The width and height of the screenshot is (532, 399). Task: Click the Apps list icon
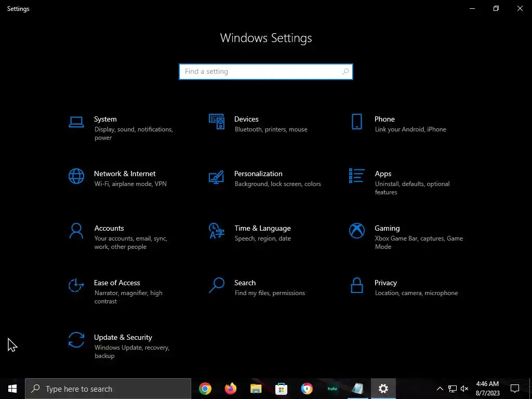pos(356,176)
